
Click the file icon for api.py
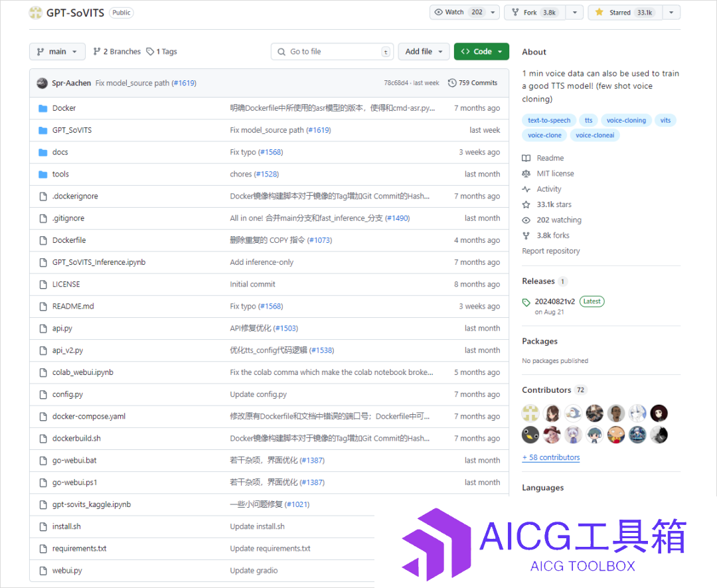pyautogui.click(x=43, y=329)
